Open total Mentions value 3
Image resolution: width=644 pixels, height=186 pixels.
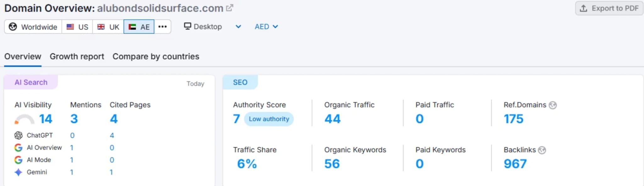(x=74, y=119)
